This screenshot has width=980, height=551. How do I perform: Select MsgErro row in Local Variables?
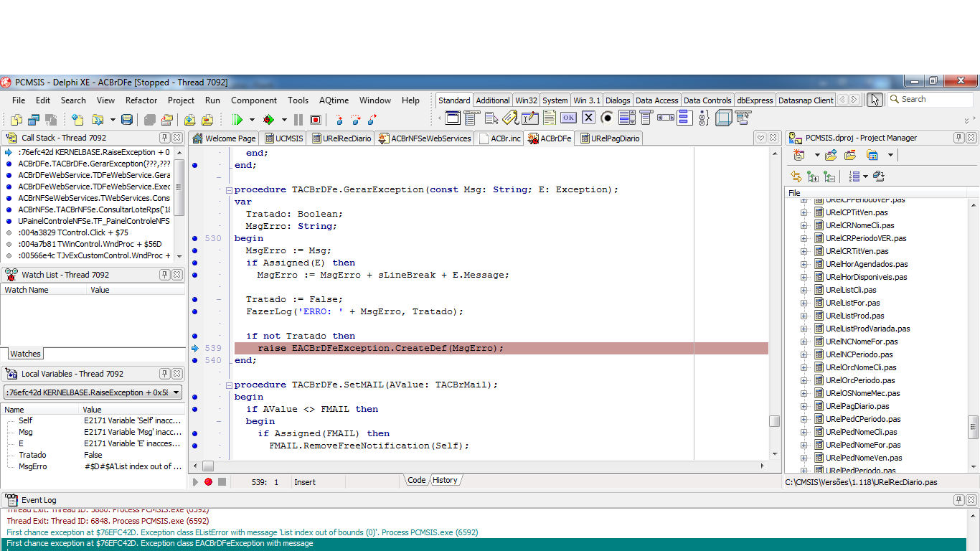tap(93, 466)
